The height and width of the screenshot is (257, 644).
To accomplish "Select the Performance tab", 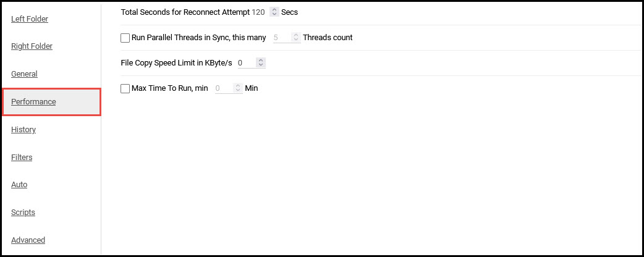I will tap(51, 102).
